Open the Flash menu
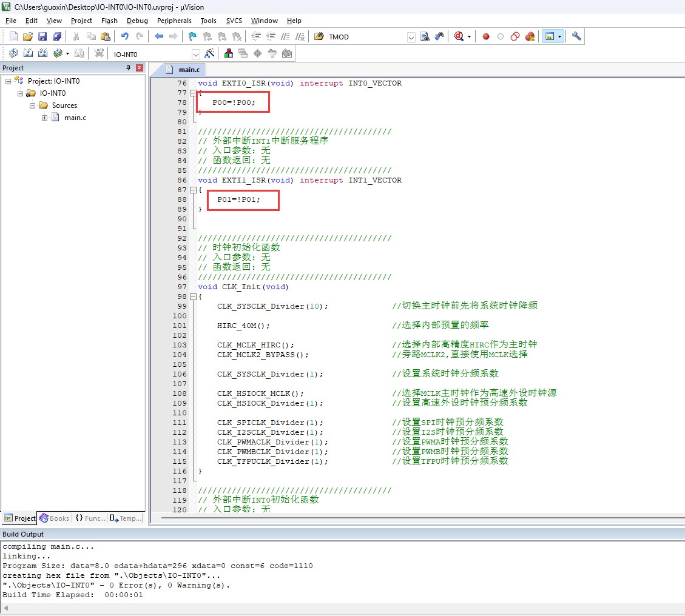Image resolution: width=685 pixels, height=616 pixels. coord(109,21)
